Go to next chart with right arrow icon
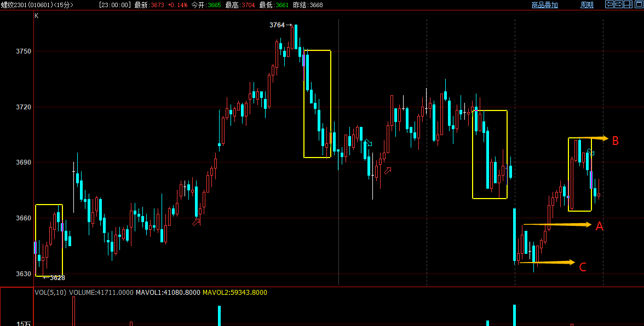644x326 pixels. click(619, 4)
